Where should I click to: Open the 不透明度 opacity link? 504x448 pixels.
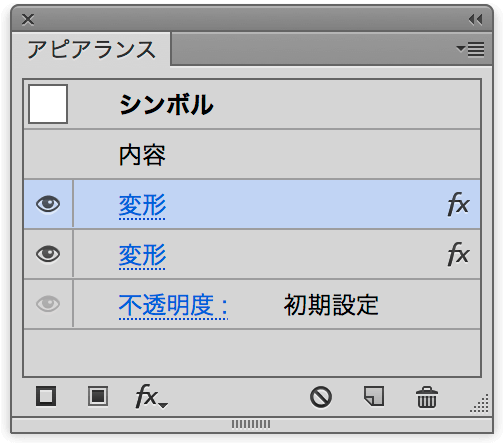pyautogui.click(x=173, y=306)
